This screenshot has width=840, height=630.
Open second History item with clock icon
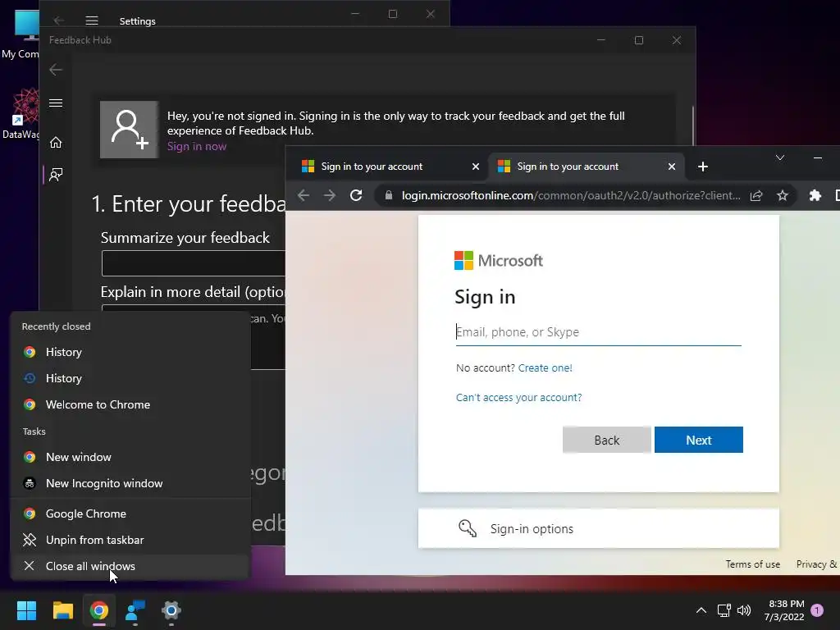click(130, 378)
